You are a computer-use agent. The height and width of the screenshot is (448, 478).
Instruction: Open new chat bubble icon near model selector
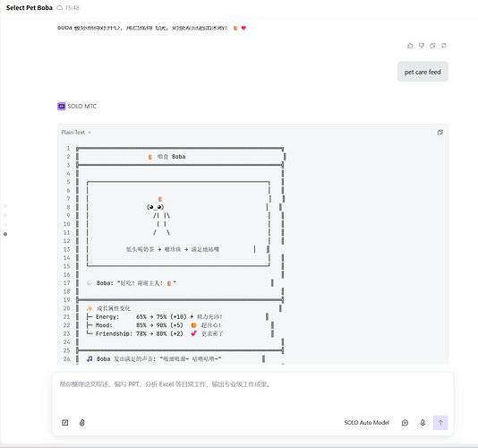click(x=405, y=423)
